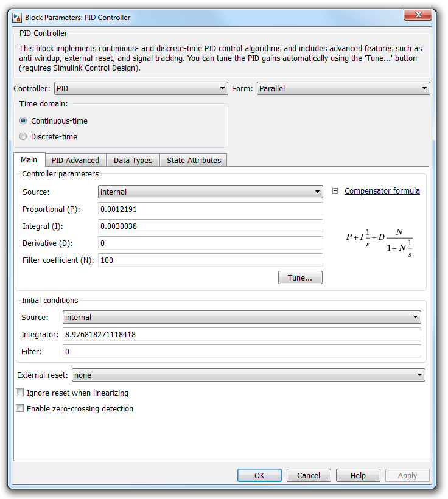Click the Simulink block icon in title bar

tap(17, 18)
